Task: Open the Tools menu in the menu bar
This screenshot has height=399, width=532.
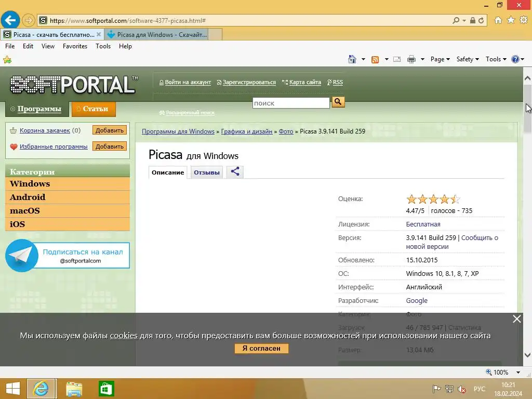Action: (103, 46)
